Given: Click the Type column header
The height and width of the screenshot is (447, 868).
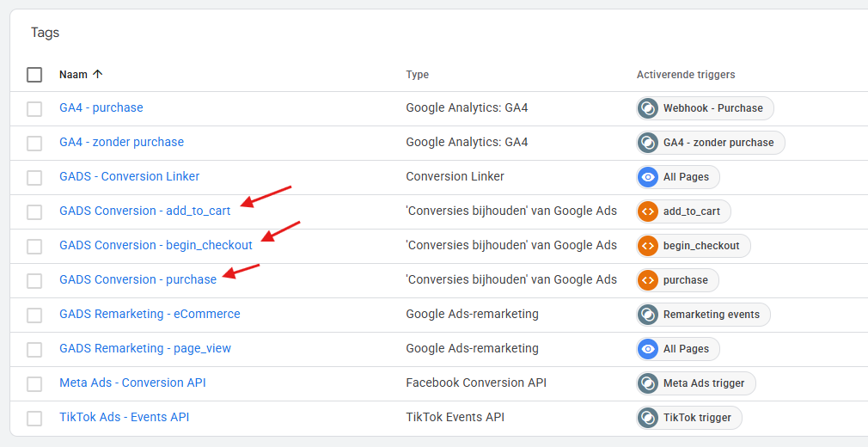Looking at the screenshot, I should 417,75.
